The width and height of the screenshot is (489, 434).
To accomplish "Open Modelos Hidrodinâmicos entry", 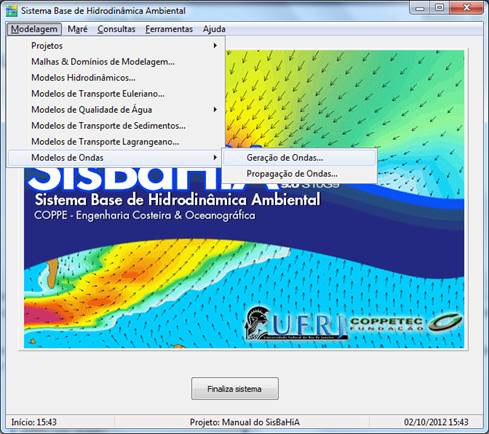I will [x=116, y=78].
